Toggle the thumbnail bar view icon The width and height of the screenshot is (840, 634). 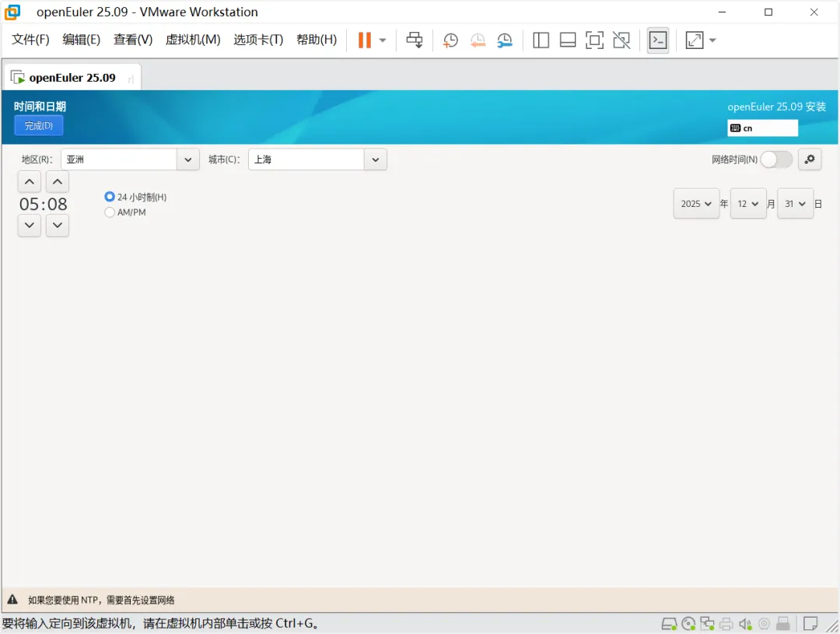tap(568, 40)
